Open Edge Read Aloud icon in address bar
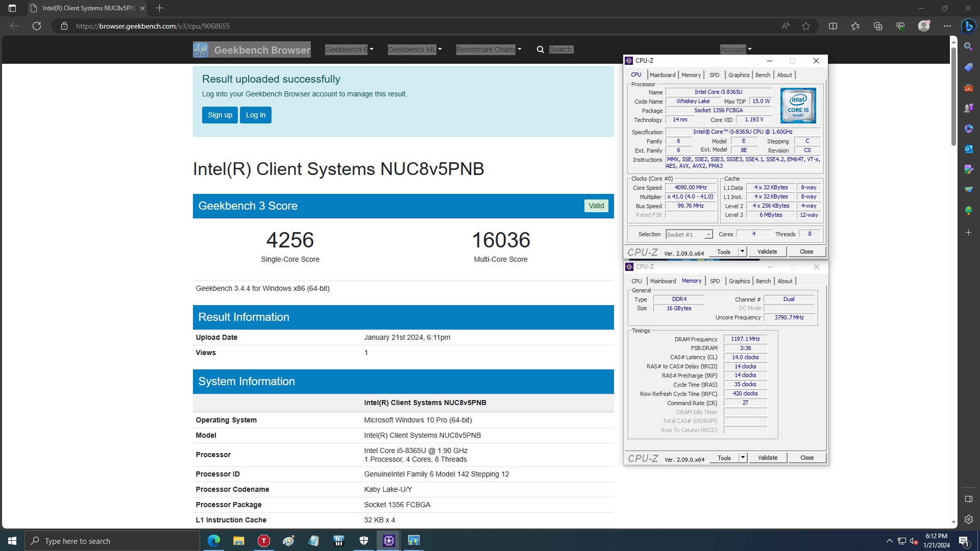Screen dimensions: 980x551 point(786,26)
